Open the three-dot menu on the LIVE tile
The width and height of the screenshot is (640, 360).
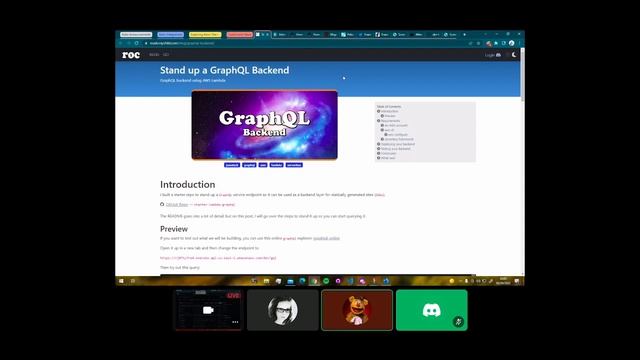tap(235, 322)
